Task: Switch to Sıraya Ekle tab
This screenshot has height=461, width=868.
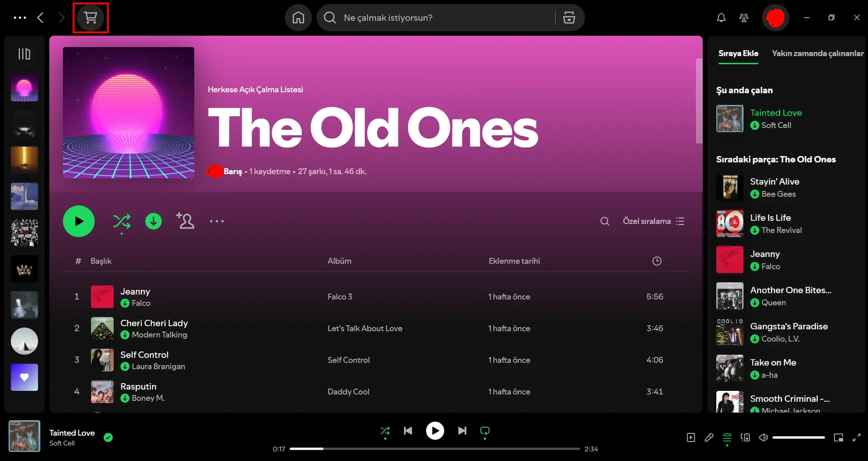Action: tap(739, 53)
